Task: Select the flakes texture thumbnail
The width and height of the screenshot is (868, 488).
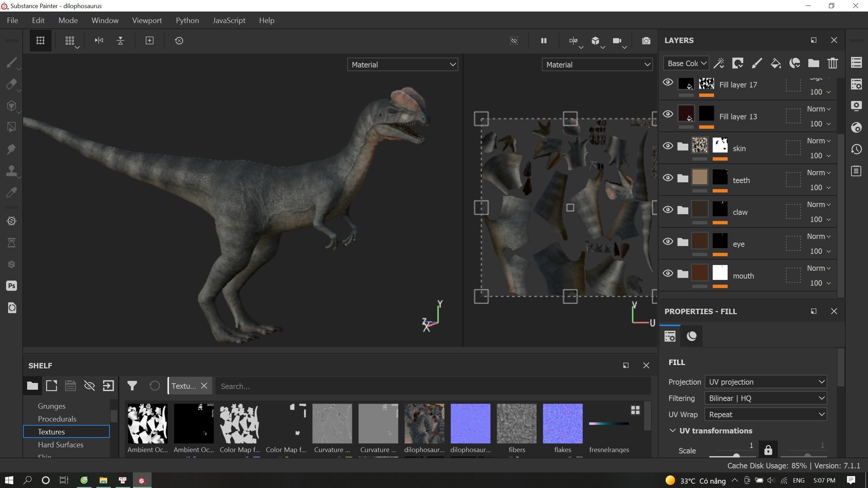Action: 563,424
